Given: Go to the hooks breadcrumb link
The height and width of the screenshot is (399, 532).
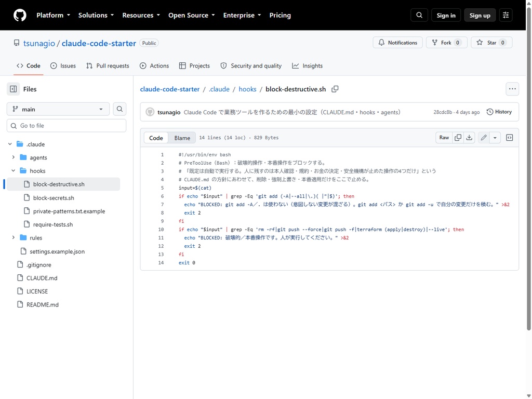Looking at the screenshot, I should [247, 89].
